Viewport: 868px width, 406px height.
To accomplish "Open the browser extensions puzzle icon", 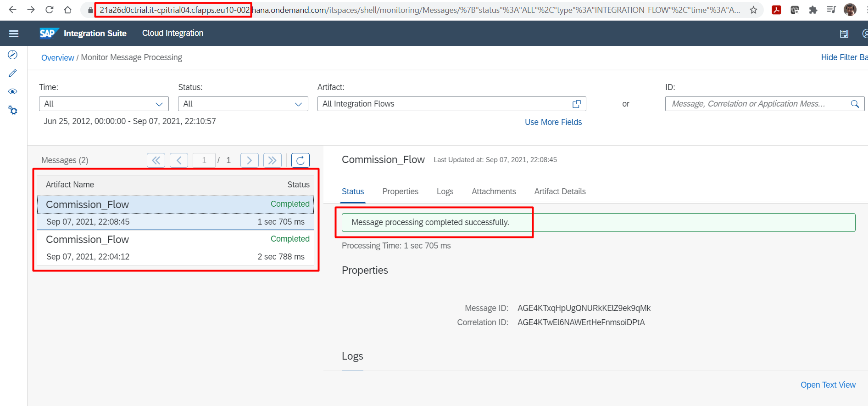I will click(x=813, y=10).
